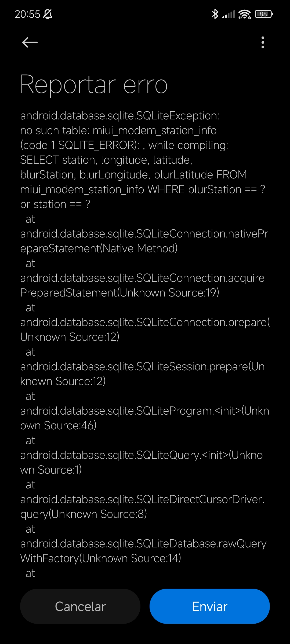Image resolution: width=290 pixels, height=644 pixels.
Task: Tap the SQLiteException error line
Action: tap(120, 116)
